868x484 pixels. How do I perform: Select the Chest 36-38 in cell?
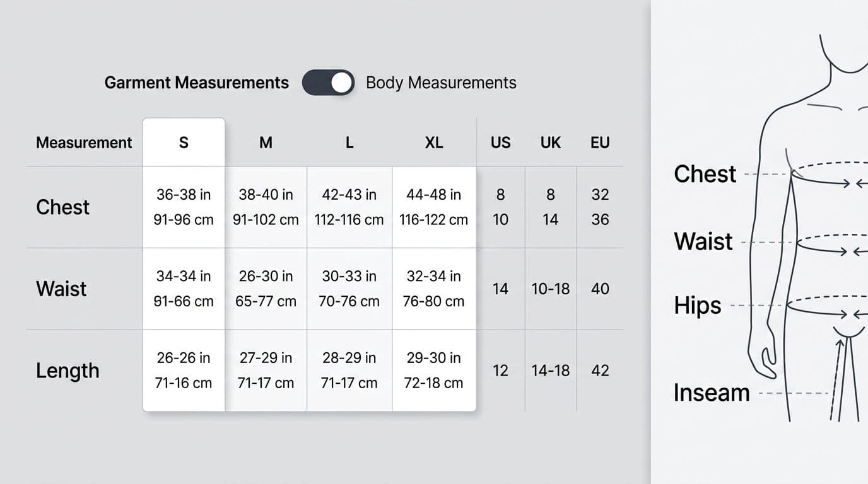[184, 207]
